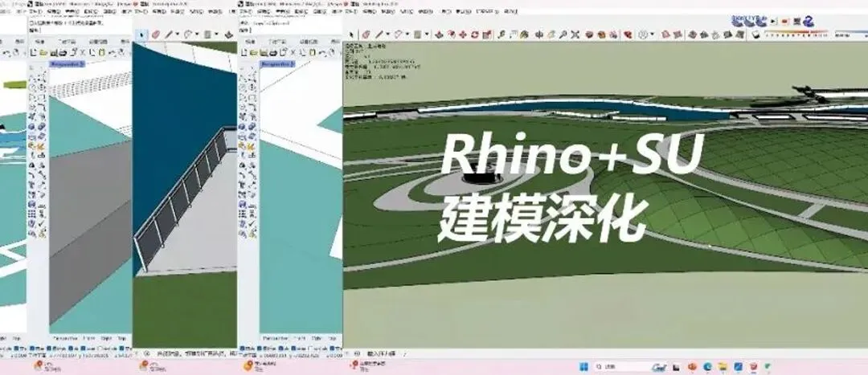
Task: Select arrow tool in narrow middle SketchUp window
Action: [x=141, y=35]
